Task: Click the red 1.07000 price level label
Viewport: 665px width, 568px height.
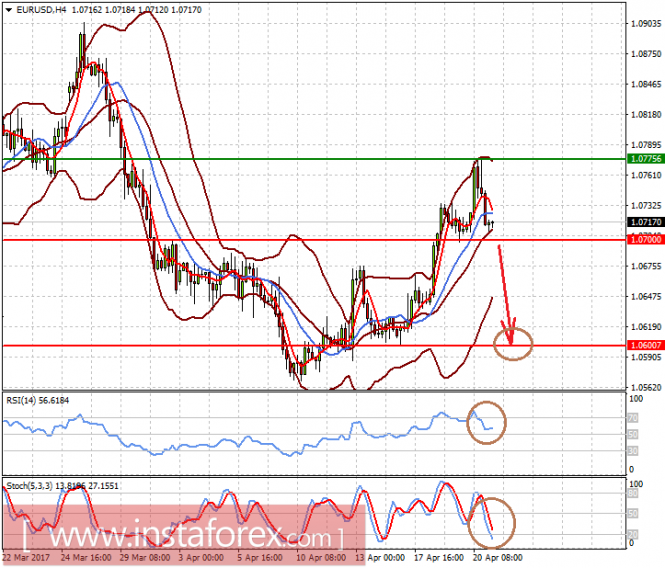Action: coord(646,240)
